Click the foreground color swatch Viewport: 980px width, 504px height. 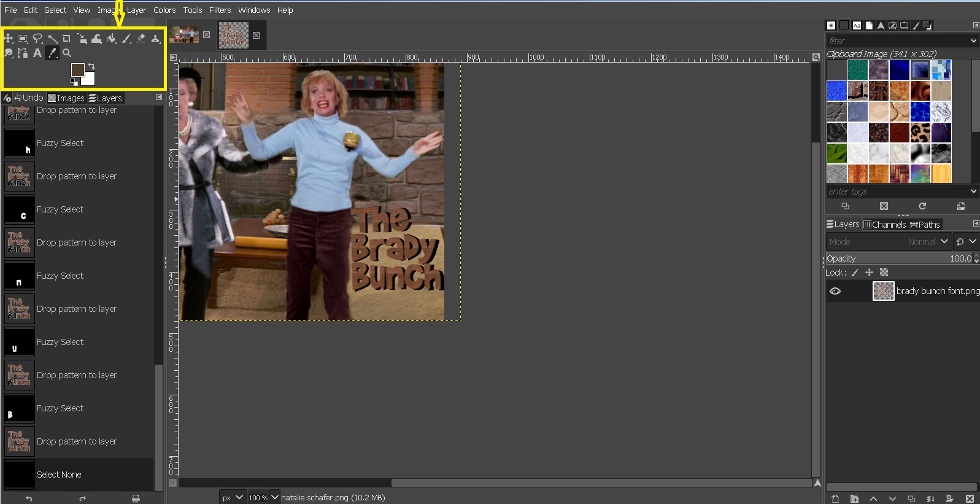[77, 69]
